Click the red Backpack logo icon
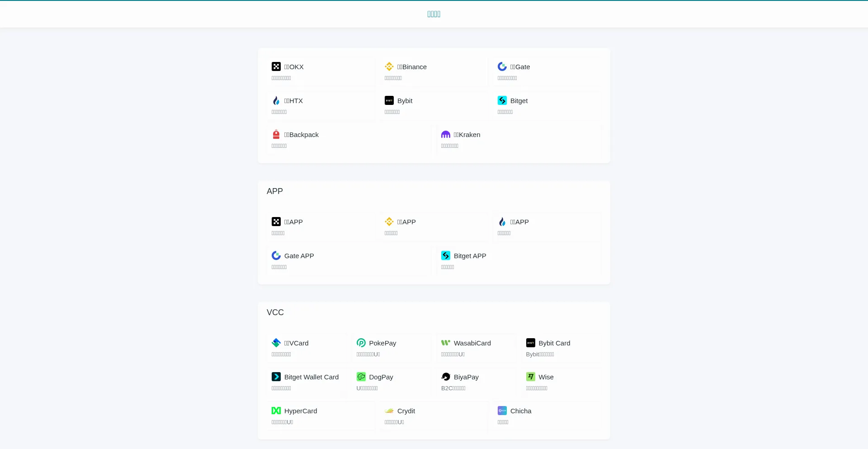This screenshot has height=449, width=868. pyautogui.click(x=276, y=134)
